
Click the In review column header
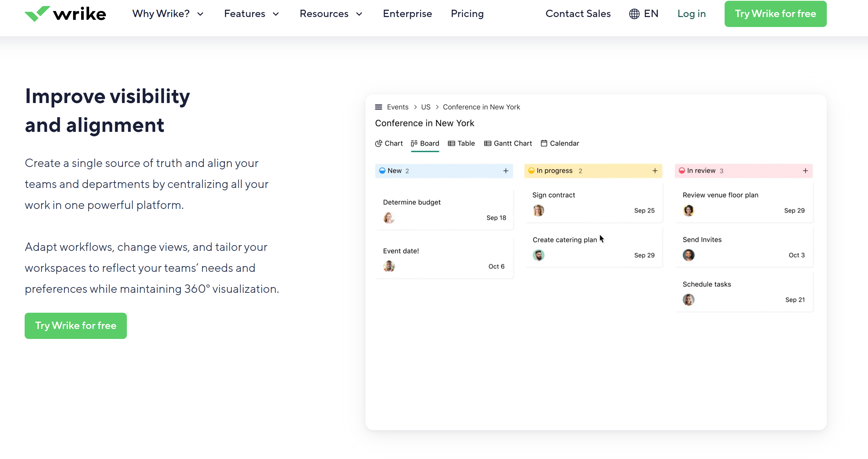pos(744,171)
